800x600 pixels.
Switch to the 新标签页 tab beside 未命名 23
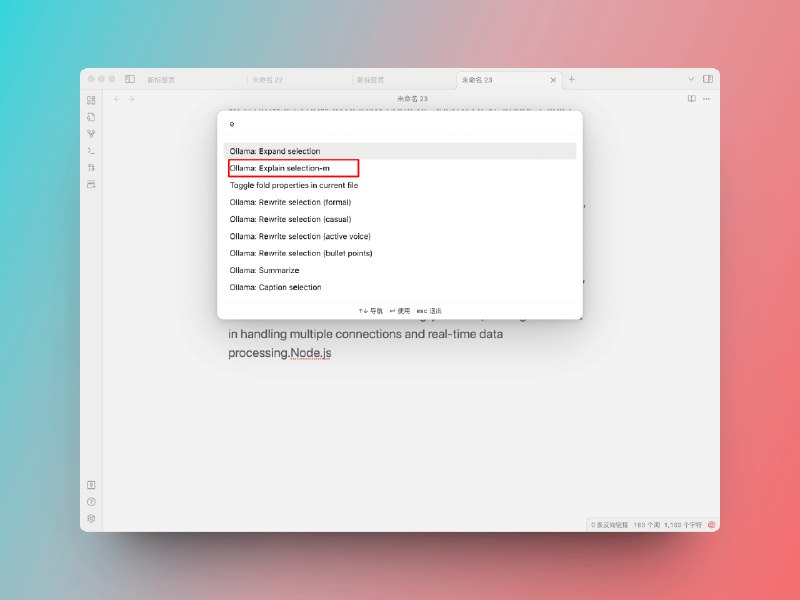[x=403, y=80]
